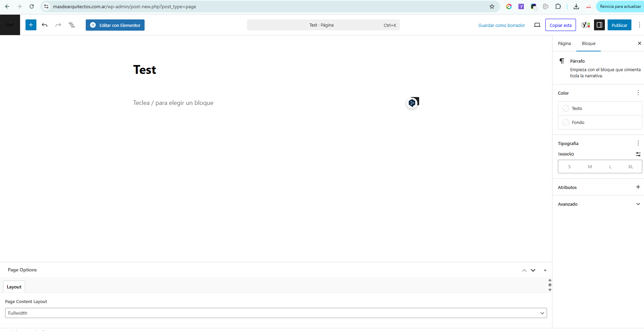Click Guardar como borrador link
Screen dimensions: 644x331
tap(501, 25)
